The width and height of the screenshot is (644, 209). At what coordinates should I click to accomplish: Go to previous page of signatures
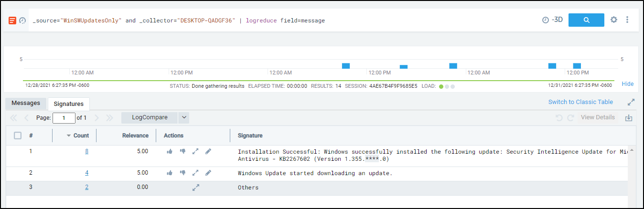(26, 117)
